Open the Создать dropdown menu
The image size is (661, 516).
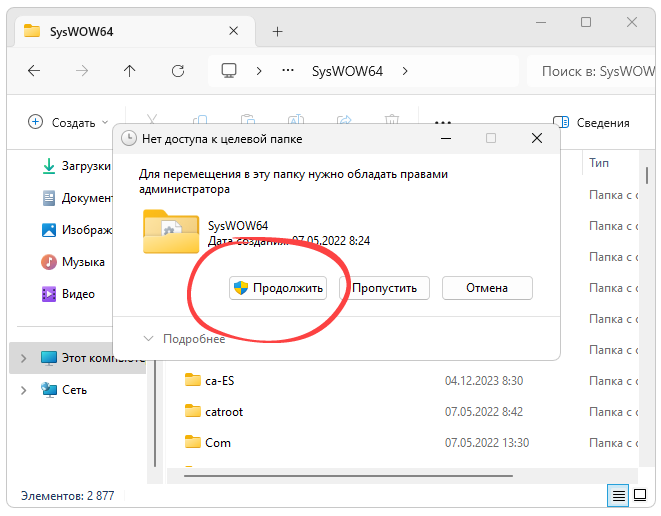coord(68,122)
